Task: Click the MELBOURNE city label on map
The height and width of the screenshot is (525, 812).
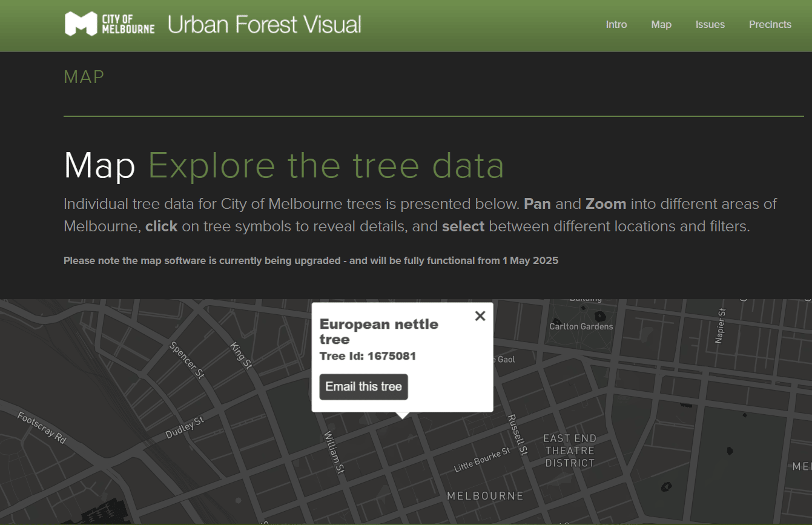Action: click(x=485, y=496)
